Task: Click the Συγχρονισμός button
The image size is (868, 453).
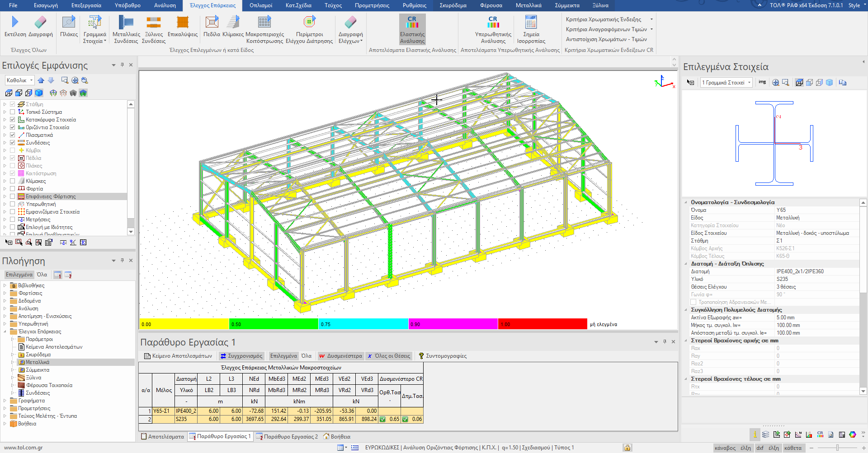Action: pos(241,356)
